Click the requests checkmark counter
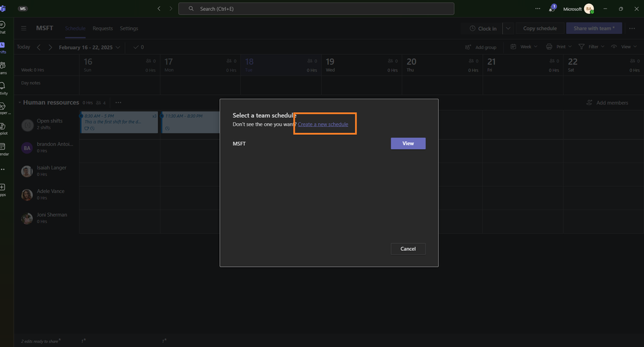 click(139, 47)
